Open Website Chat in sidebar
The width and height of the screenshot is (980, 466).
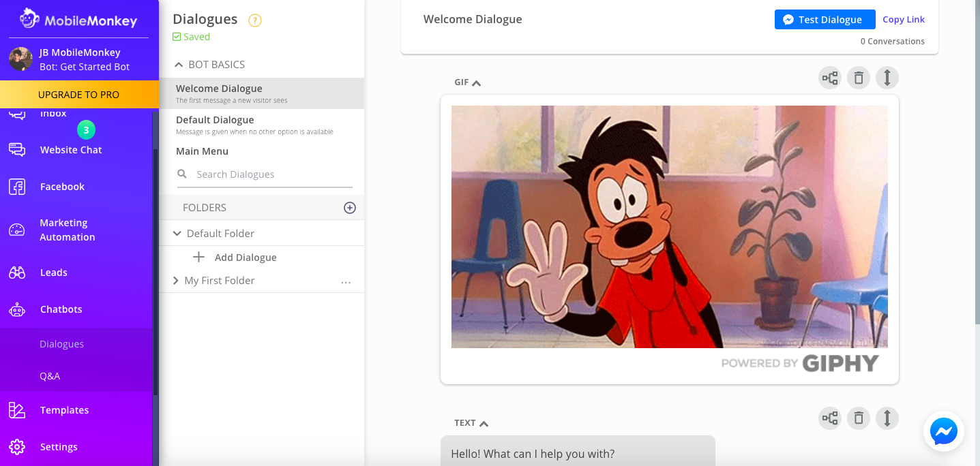pyautogui.click(x=71, y=150)
